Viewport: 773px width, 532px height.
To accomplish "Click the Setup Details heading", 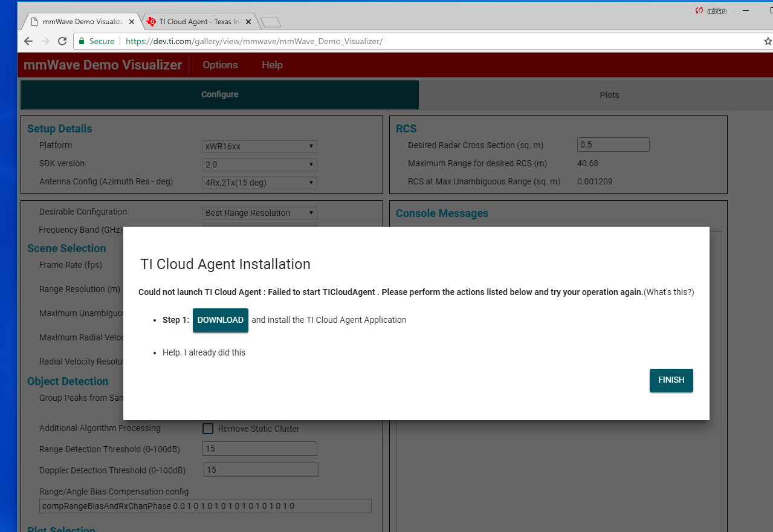I will click(x=60, y=129).
